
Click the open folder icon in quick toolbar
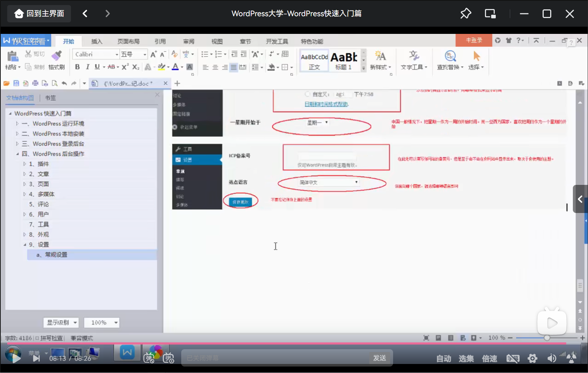(x=6, y=83)
